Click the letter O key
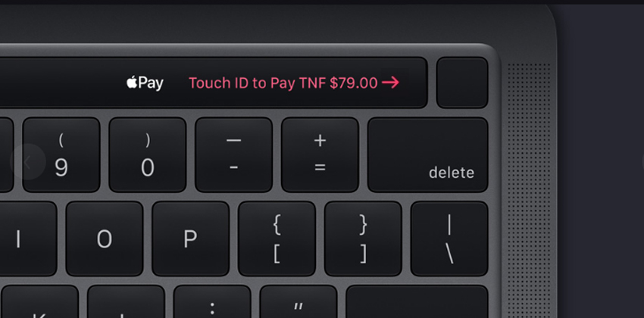The image size is (644, 318). coord(105,238)
